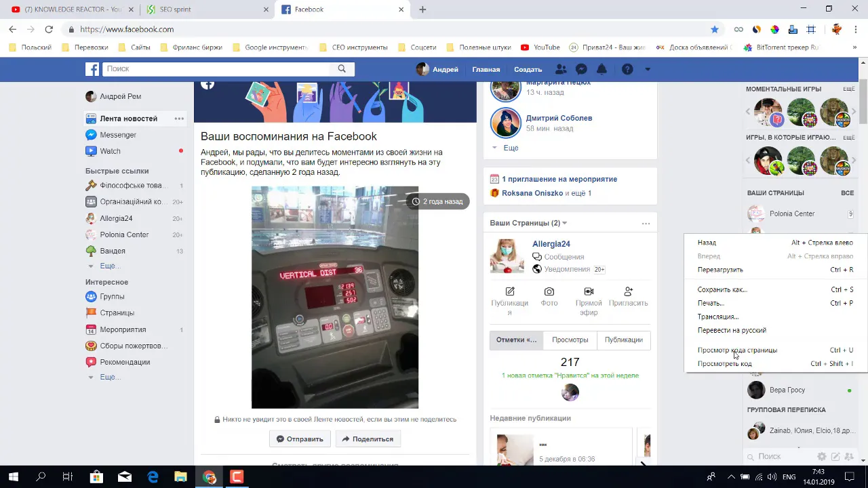This screenshot has width=868, height=488.
Task: Expand account menu arrow in header
Action: point(648,69)
